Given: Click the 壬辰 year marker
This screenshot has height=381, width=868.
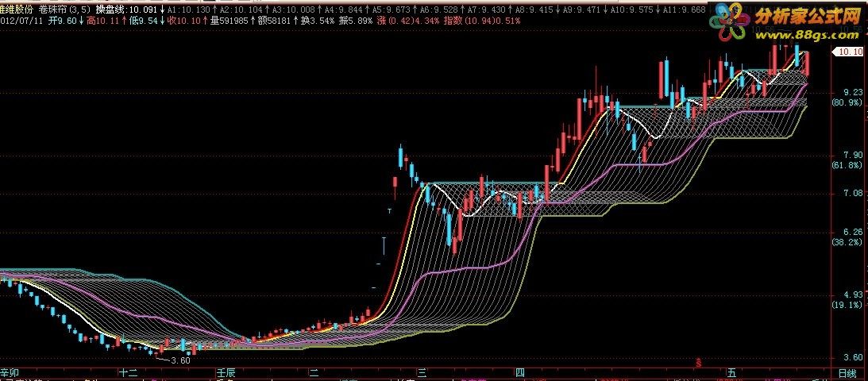Looking at the screenshot, I should [x=226, y=372].
